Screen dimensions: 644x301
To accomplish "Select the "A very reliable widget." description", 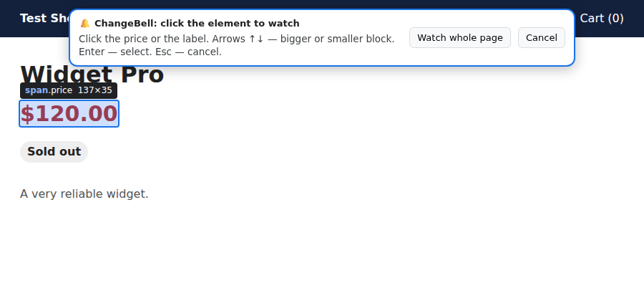I will click(84, 193).
